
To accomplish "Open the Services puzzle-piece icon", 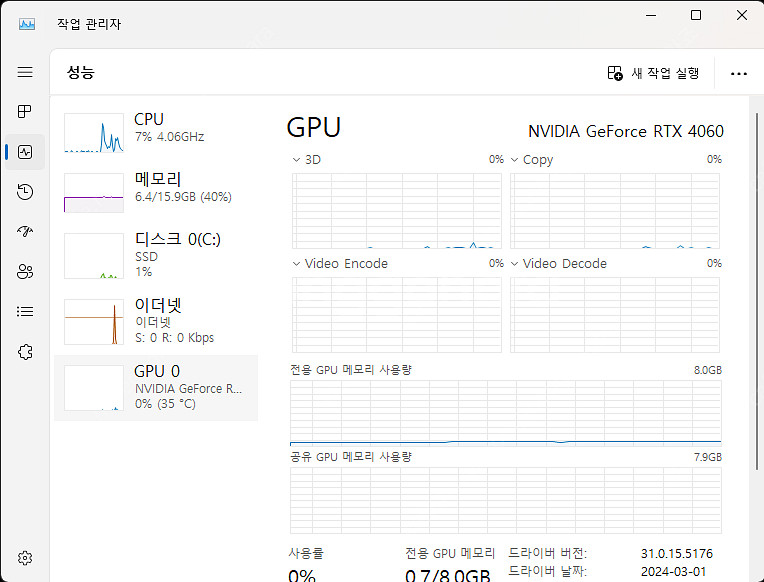I will (x=25, y=351).
